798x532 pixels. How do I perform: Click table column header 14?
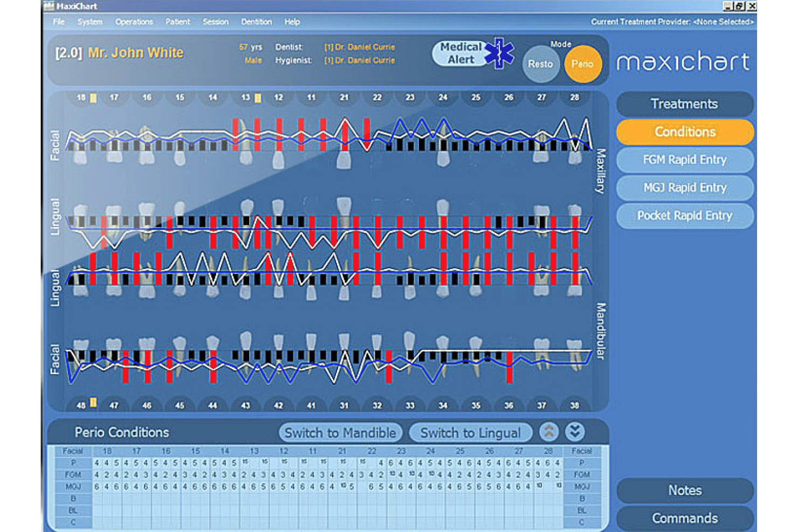(x=224, y=451)
